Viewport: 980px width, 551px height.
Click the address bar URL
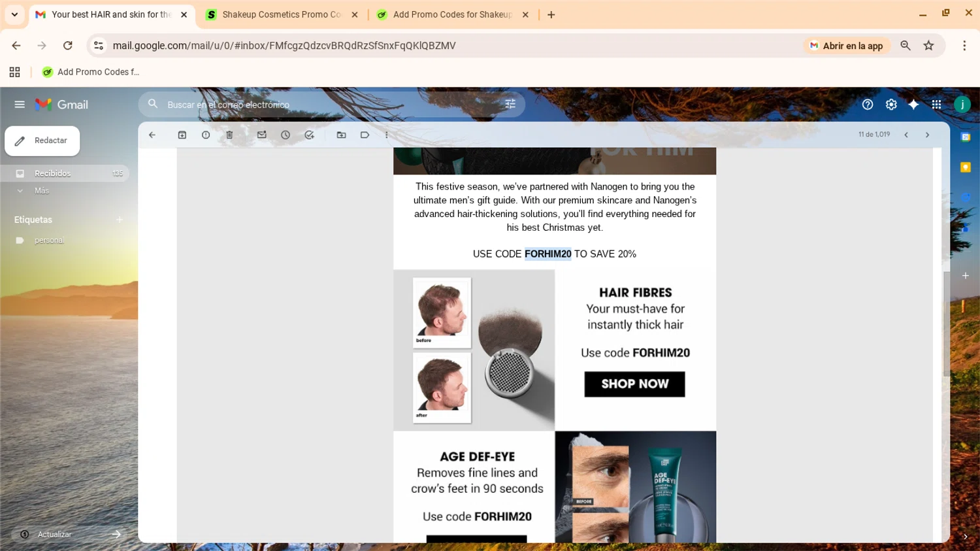[x=284, y=46]
